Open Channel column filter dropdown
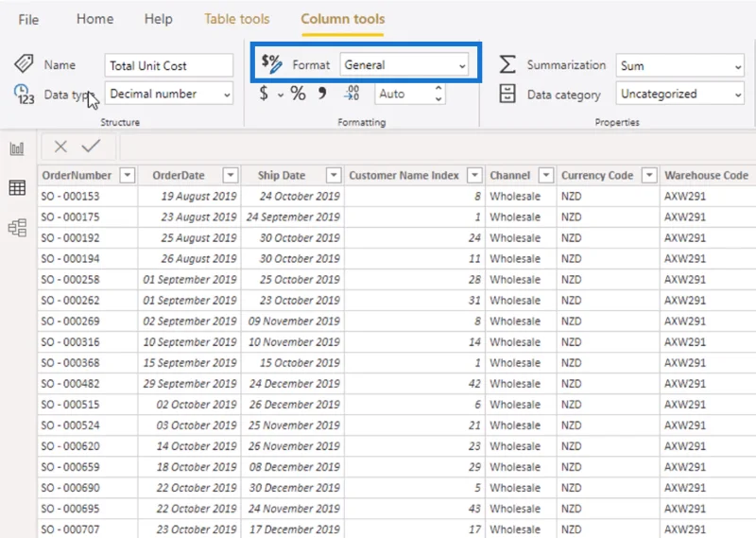This screenshot has height=538, width=756. pyautogui.click(x=546, y=175)
